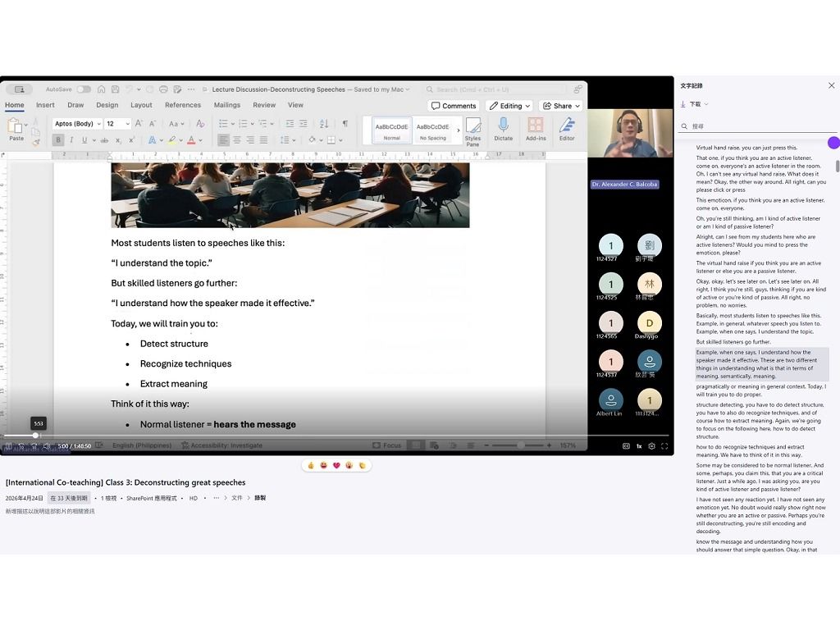Click Focus in Word status bar

pos(387,445)
